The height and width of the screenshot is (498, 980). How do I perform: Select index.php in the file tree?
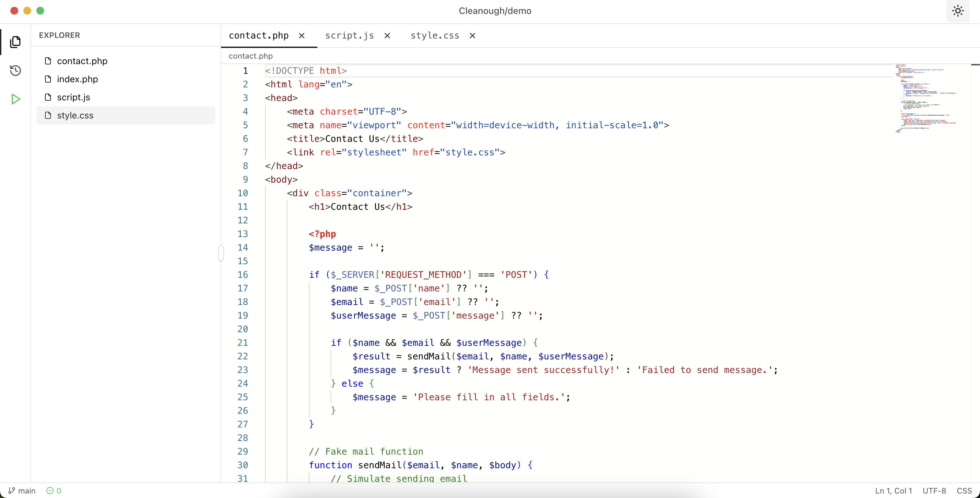click(x=77, y=79)
